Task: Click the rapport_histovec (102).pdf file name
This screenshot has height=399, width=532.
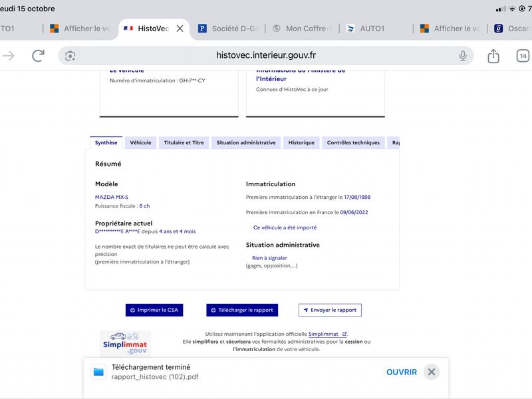Action: tap(155, 377)
